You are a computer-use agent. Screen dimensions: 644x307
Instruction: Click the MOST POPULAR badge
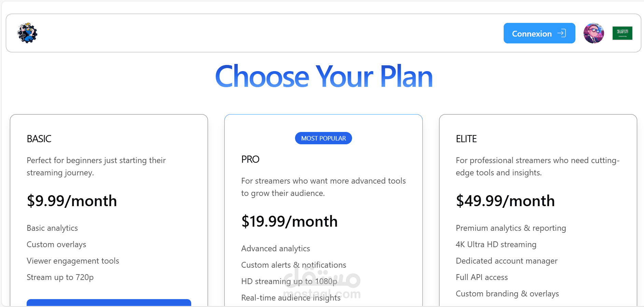tap(323, 138)
